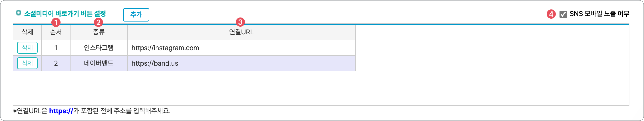Viewport: 644px width, 121px height.
Task: Click the 삭제 column header
Action: [x=27, y=32]
